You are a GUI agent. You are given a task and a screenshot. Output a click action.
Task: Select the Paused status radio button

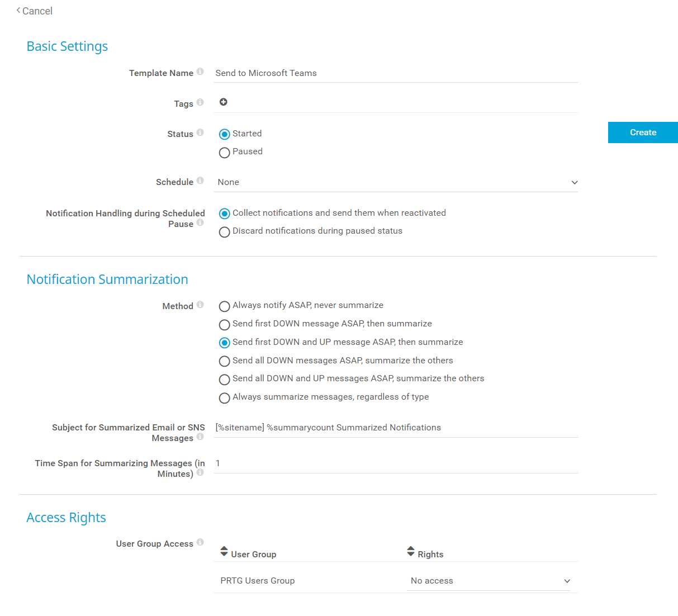coord(225,153)
